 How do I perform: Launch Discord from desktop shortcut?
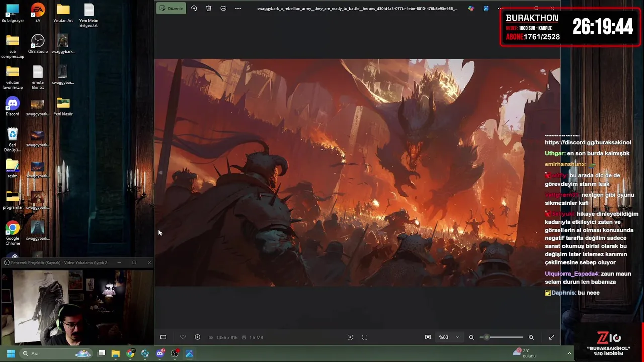coord(13,107)
